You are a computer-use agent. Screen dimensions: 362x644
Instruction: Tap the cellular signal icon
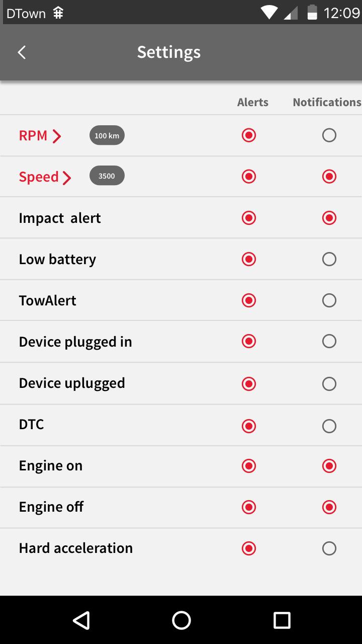click(291, 14)
